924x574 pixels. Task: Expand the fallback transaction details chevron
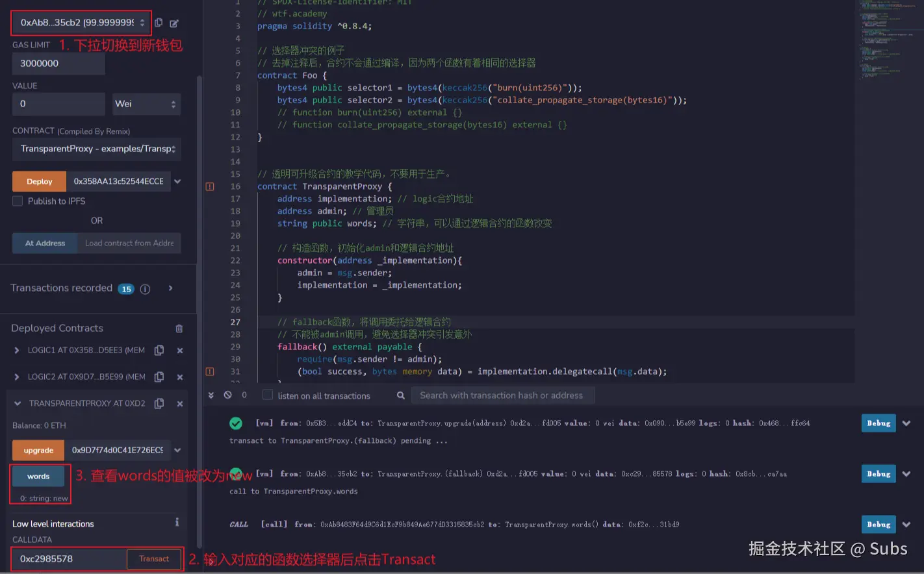[906, 474]
